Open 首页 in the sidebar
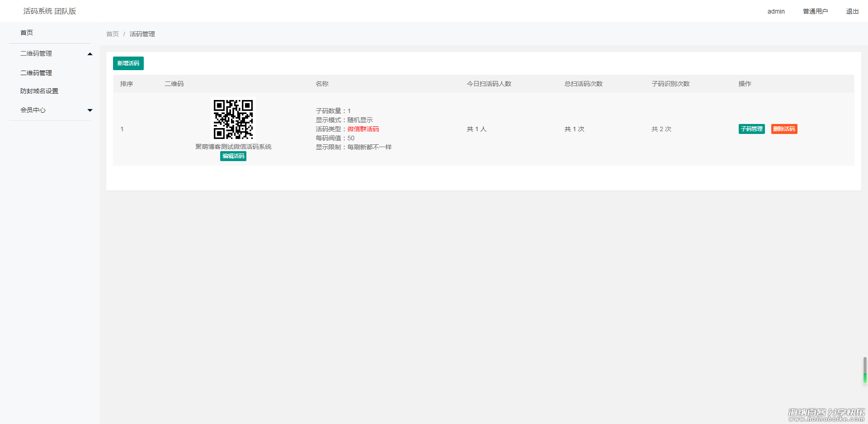Viewport: 868px width, 424px height. tap(27, 33)
